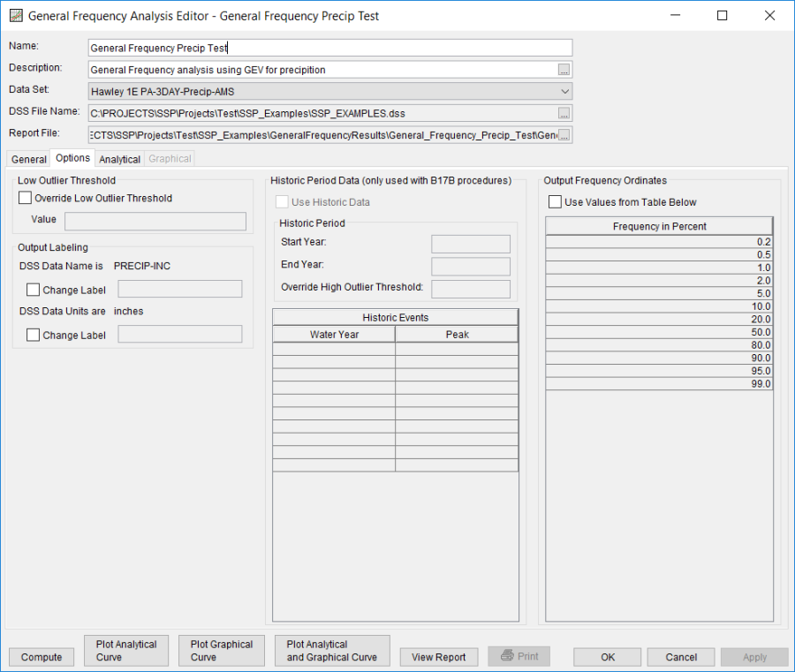Viewport: 795px width, 672px height.
Task: Switch to the General tab
Action: pyautogui.click(x=27, y=159)
